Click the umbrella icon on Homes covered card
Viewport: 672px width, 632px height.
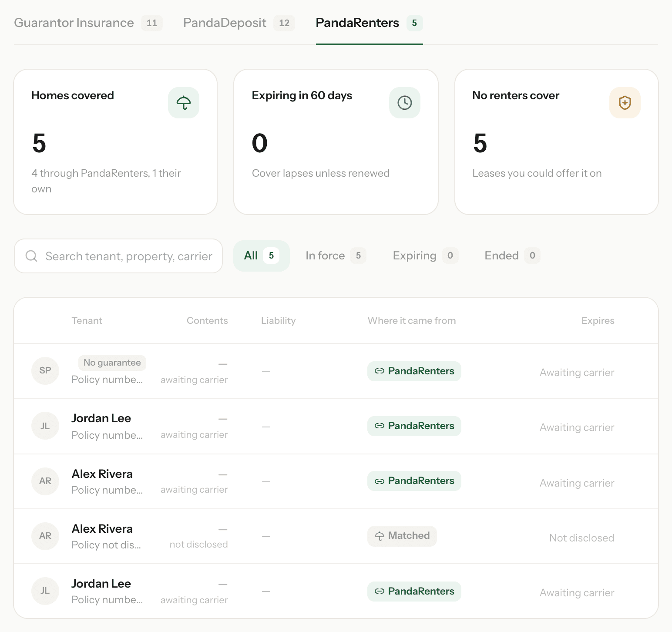[184, 103]
